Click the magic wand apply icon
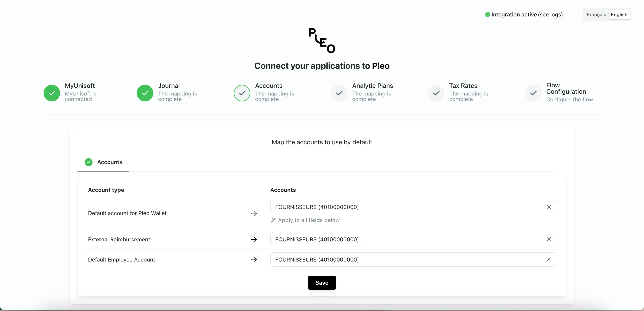The width and height of the screenshot is (644, 311). pos(273,220)
